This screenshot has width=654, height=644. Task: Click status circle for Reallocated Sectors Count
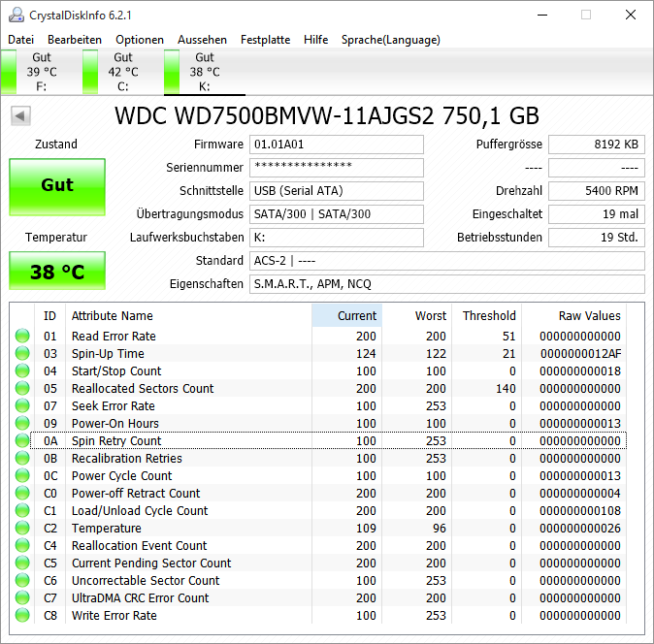tap(22, 389)
